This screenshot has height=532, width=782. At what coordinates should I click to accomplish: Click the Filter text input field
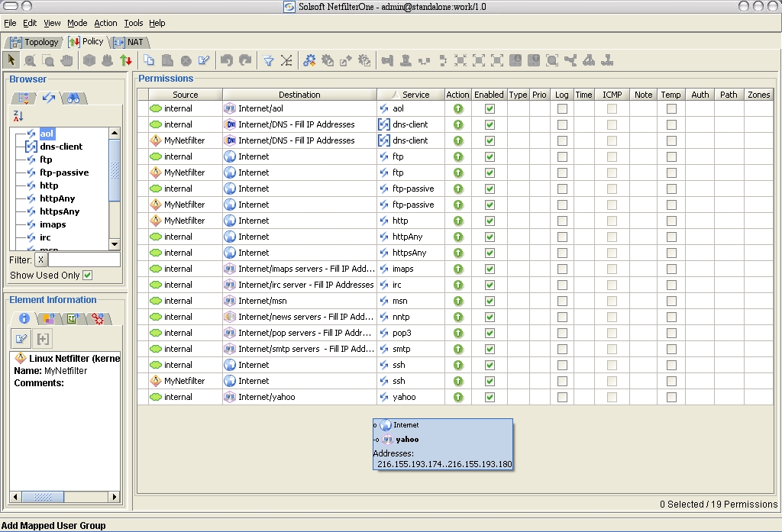click(84, 260)
